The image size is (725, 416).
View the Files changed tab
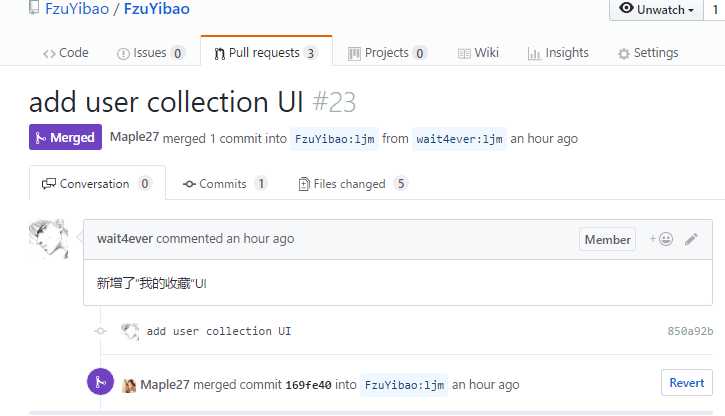pyautogui.click(x=353, y=184)
